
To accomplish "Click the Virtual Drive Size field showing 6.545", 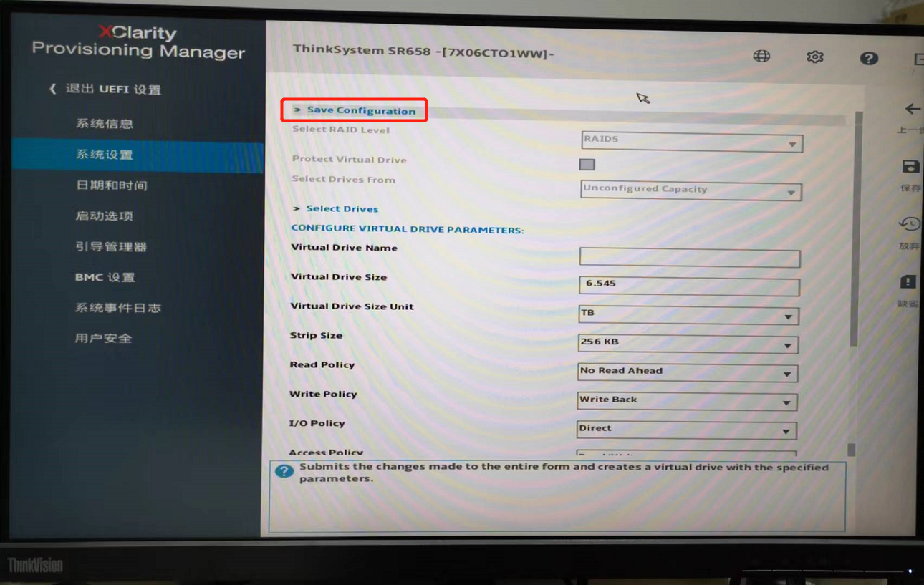I will 689,286.
